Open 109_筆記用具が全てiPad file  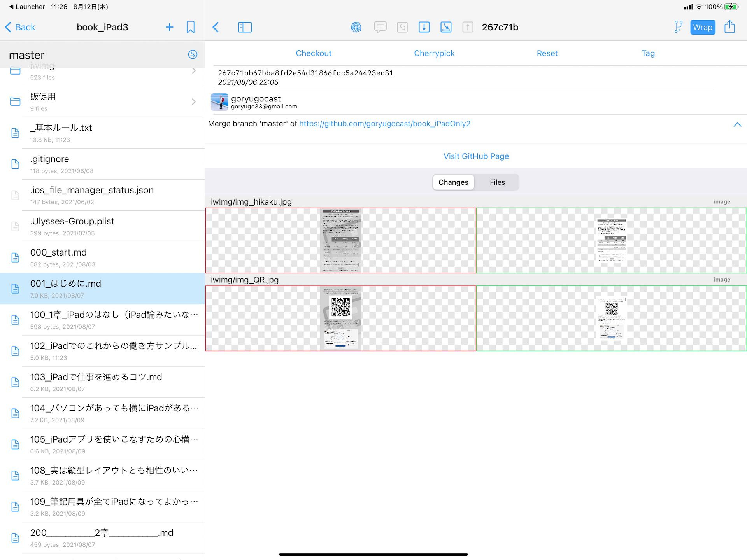103,506
